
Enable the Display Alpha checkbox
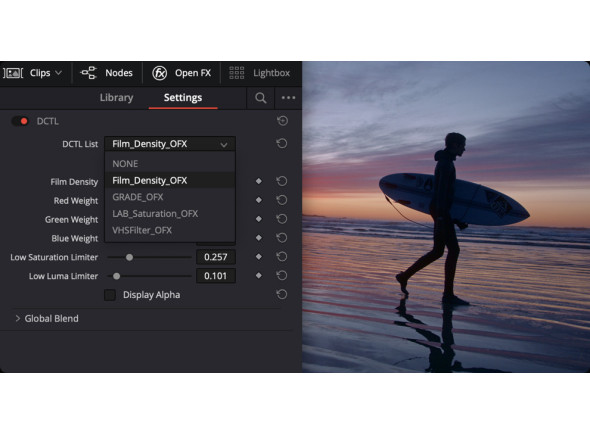(110, 295)
